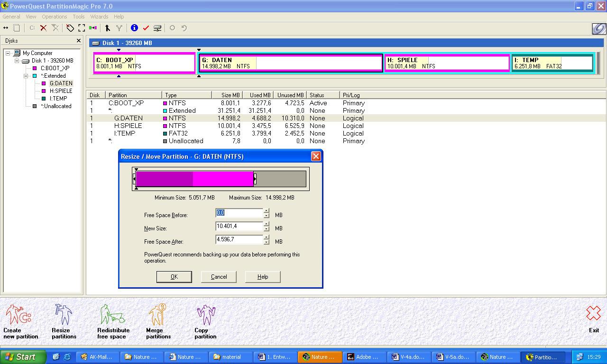This screenshot has height=364, width=607.
Task: Open the Tools menu
Action: coord(79,17)
